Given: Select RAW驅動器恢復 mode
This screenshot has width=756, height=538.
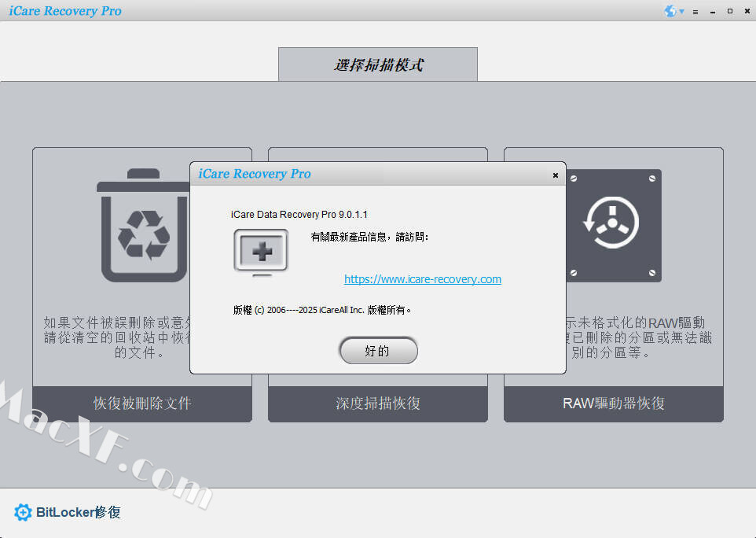Looking at the screenshot, I should coord(614,403).
